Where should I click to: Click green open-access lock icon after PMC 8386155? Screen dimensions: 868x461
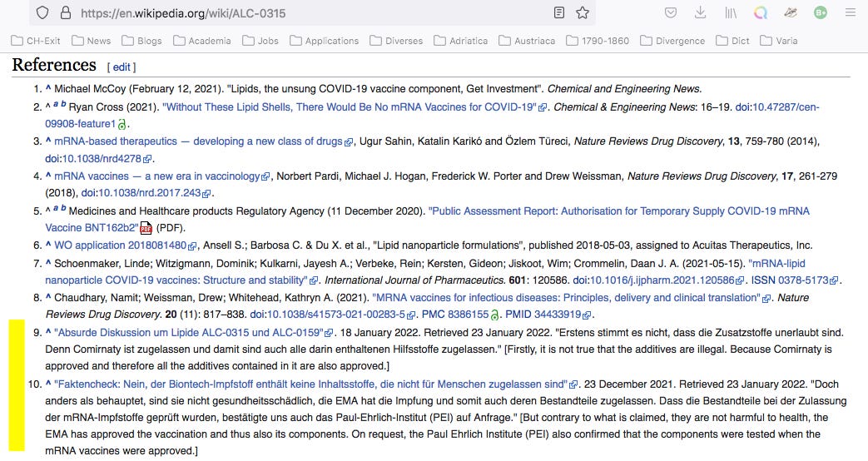[x=494, y=315]
